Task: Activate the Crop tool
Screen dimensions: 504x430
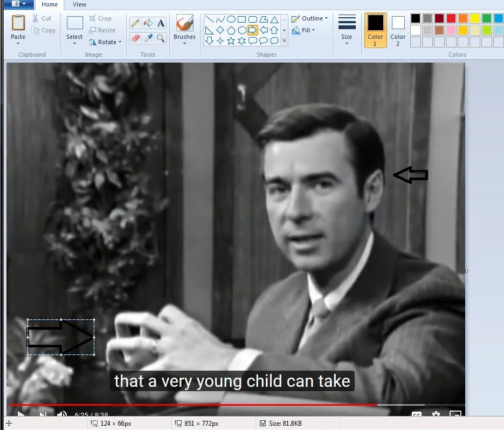Action: point(101,18)
